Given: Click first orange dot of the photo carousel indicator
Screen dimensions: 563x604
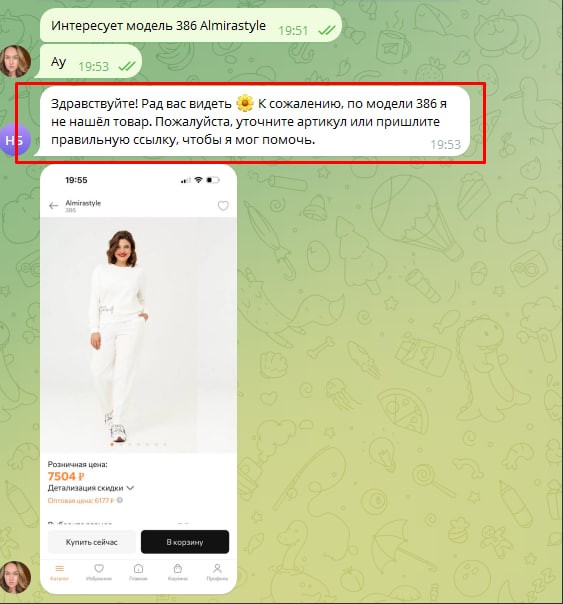Looking at the screenshot, I should coord(112,444).
